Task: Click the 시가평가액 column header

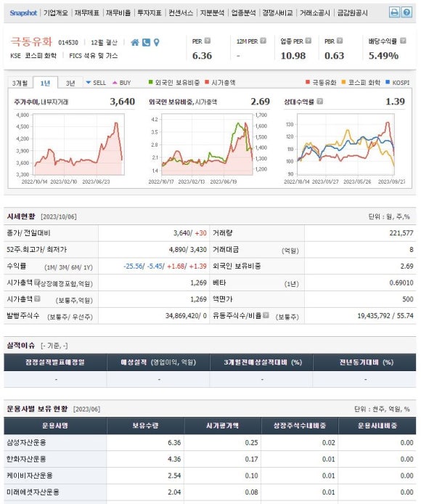Action: click(x=222, y=426)
